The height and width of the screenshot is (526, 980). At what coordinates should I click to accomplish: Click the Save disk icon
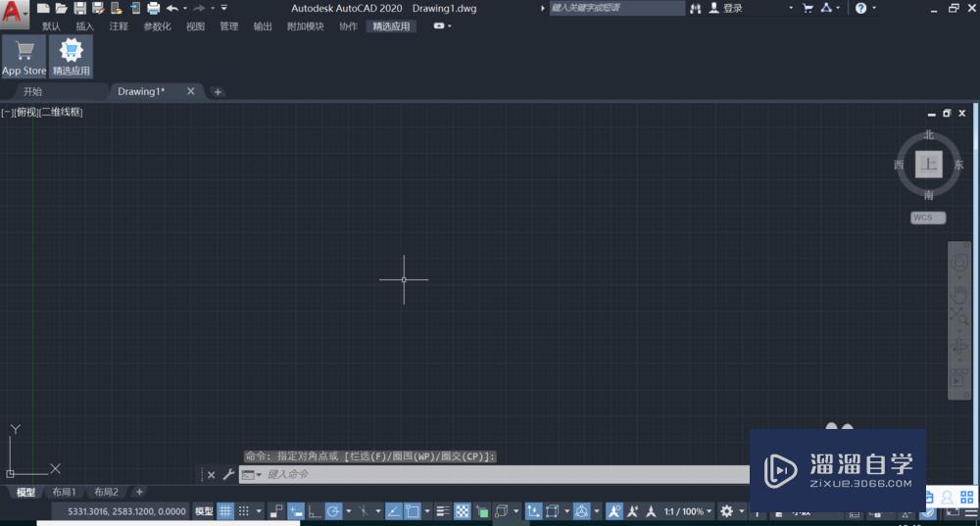80,8
